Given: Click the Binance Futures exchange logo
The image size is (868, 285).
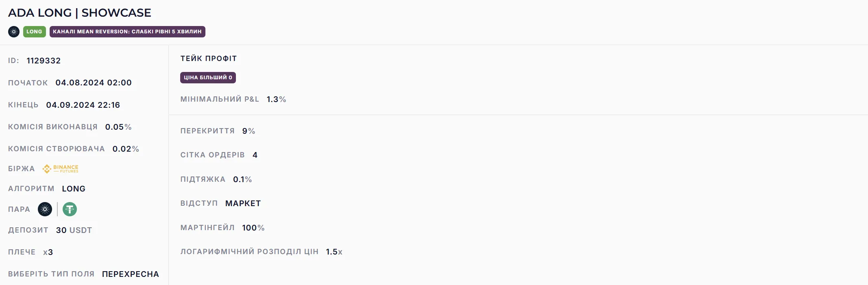Looking at the screenshot, I should (x=61, y=169).
